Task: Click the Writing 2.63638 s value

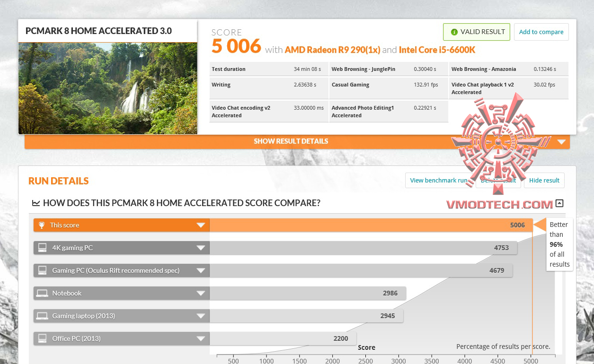Action: 305,85
